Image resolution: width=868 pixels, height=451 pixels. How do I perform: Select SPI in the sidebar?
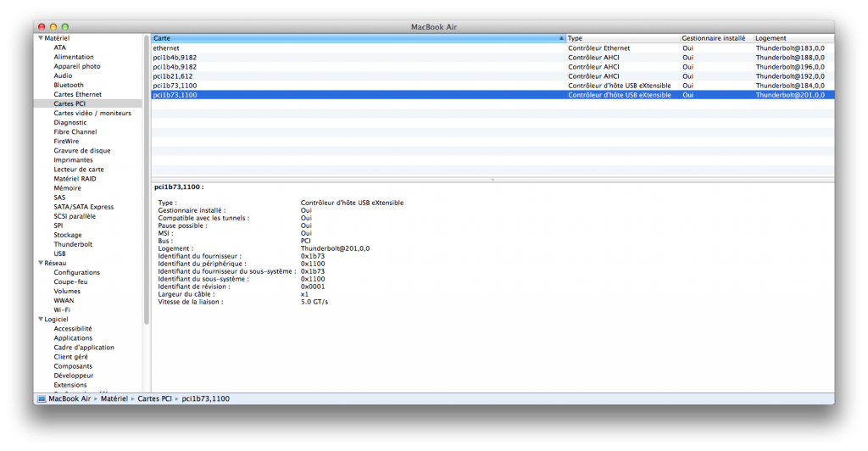coord(58,225)
